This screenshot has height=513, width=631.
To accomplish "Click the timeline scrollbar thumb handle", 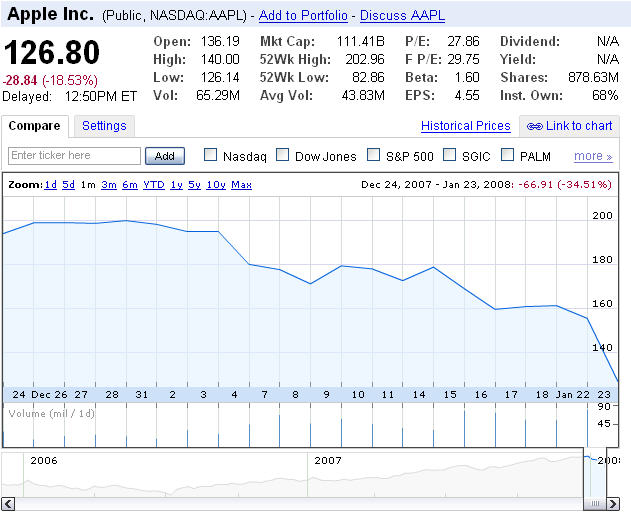I will click(x=594, y=503).
